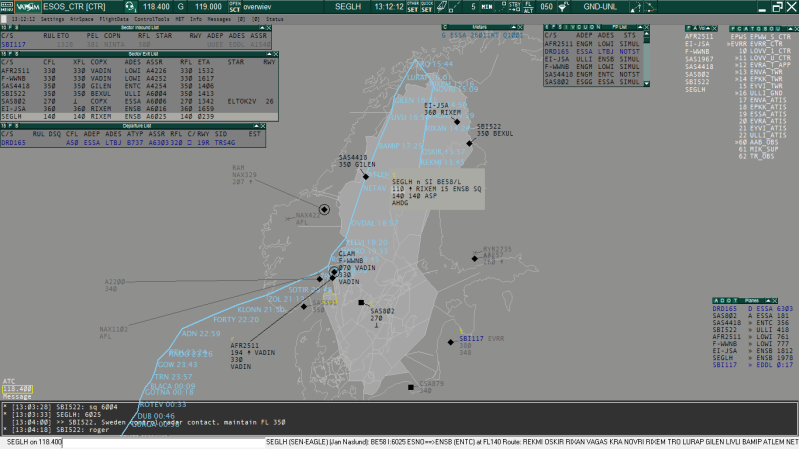Toggle the OPEN SCT sector switch
This screenshot has height=449, width=799.
(x=234, y=6)
